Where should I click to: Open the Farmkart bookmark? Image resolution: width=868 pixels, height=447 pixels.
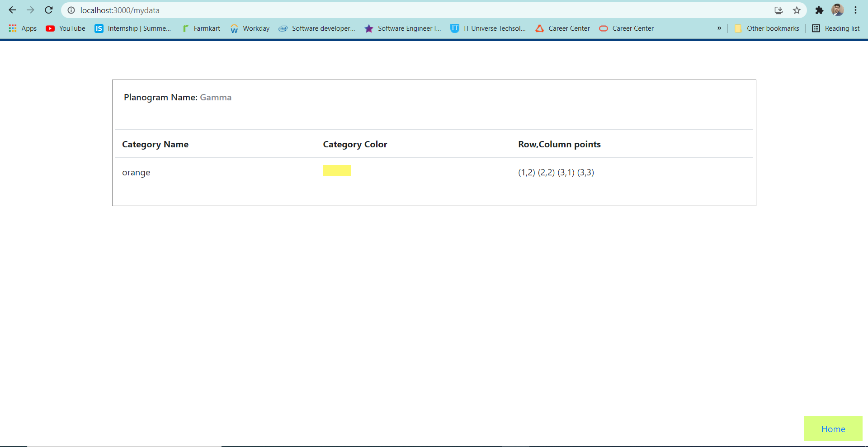click(201, 28)
